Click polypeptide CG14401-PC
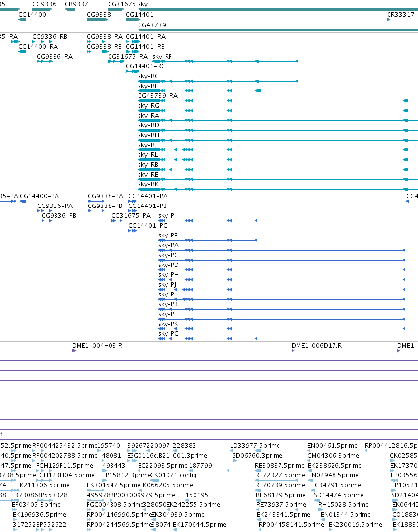The height and width of the screenshot is (532, 418). click(x=147, y=226)
